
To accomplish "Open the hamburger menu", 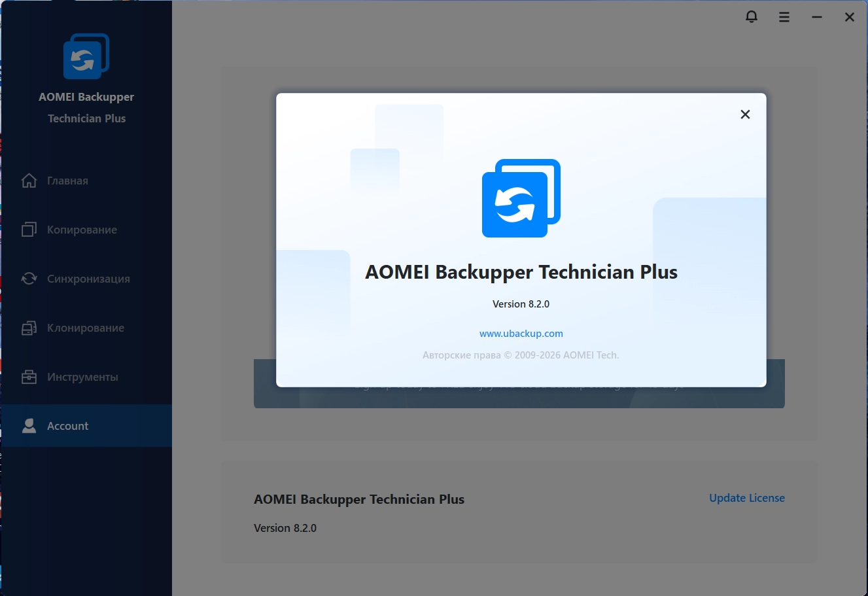I will [x=784, y=18].
